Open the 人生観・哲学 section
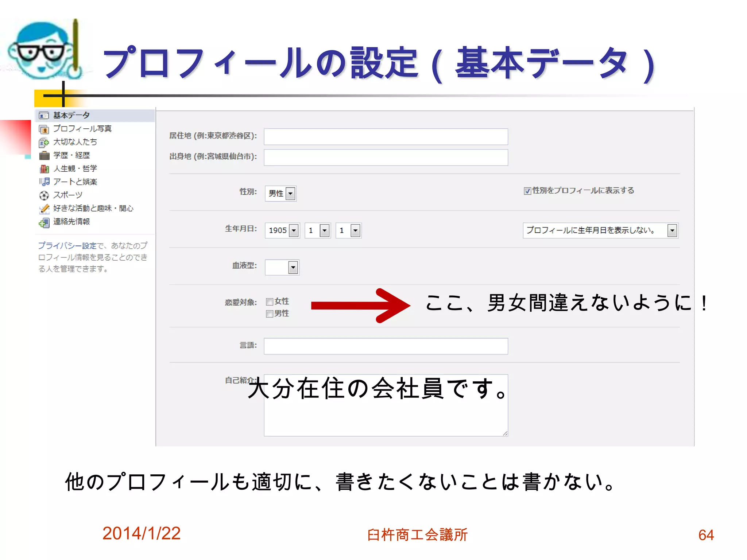747x560 pixels. pyautogui.click(x=75, y=168)
